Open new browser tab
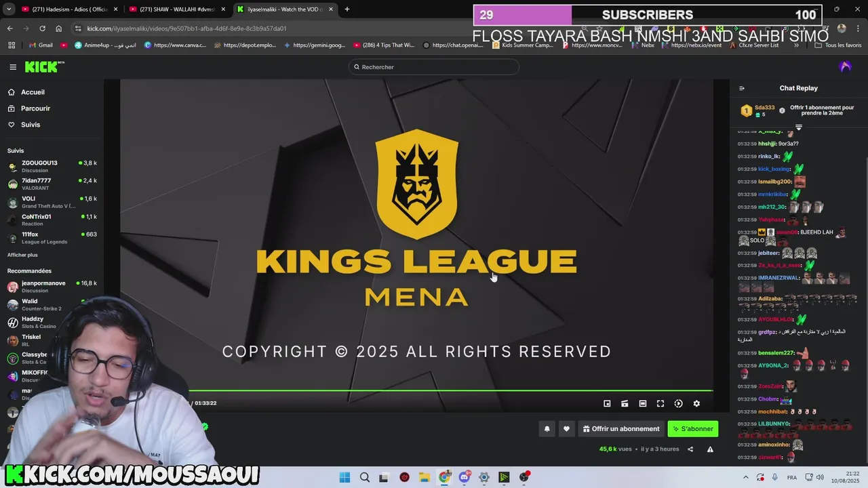 point(347,9)
